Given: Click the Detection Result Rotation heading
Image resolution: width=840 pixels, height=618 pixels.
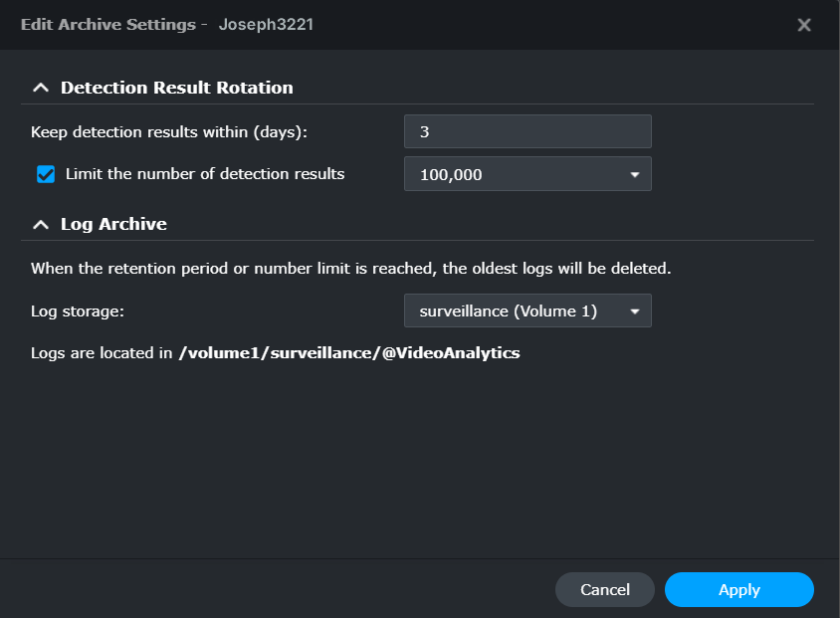Looking at the screenshot, I should click(x=177, y=88).
